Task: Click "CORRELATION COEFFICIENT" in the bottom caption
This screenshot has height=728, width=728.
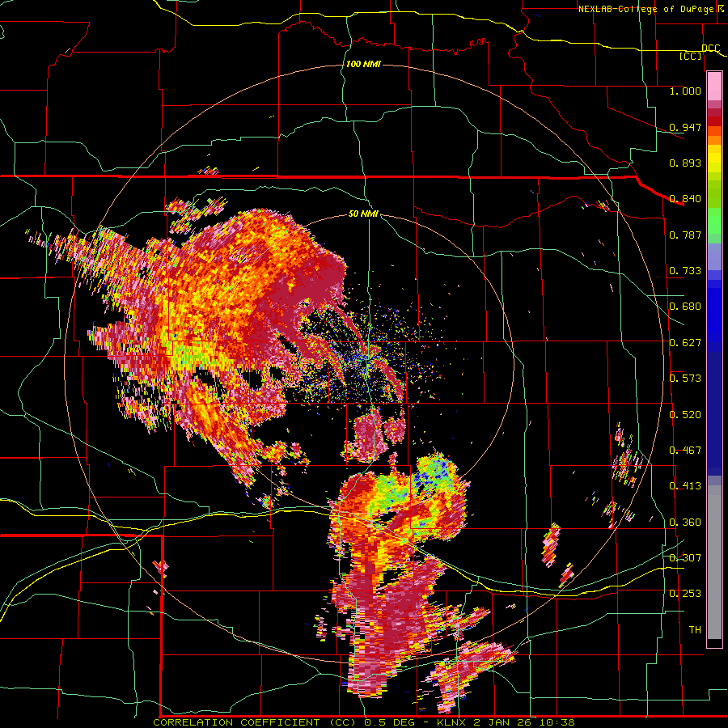Action: tap(236, 722)
